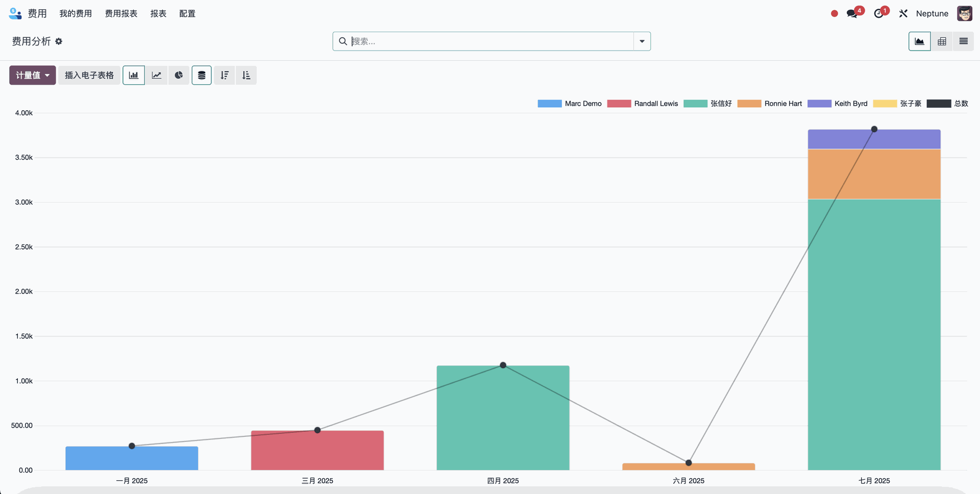This screenshot has width=980, height=494.
Task: Open the 配置 menu
Action: [x=187, y=14]
